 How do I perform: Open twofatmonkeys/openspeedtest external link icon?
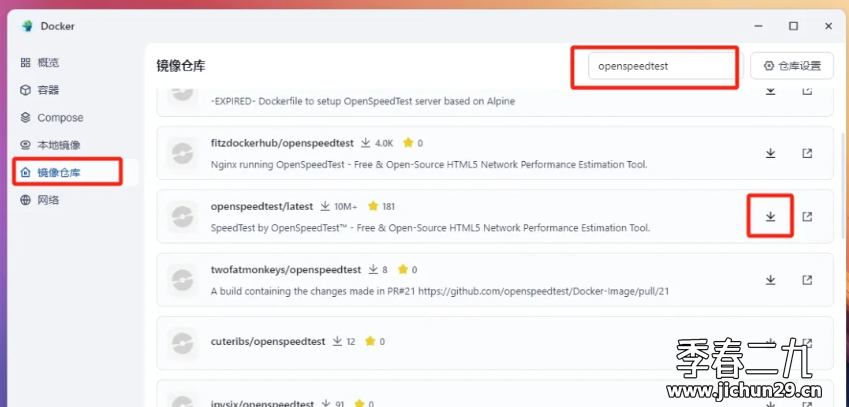pos(807,280)
